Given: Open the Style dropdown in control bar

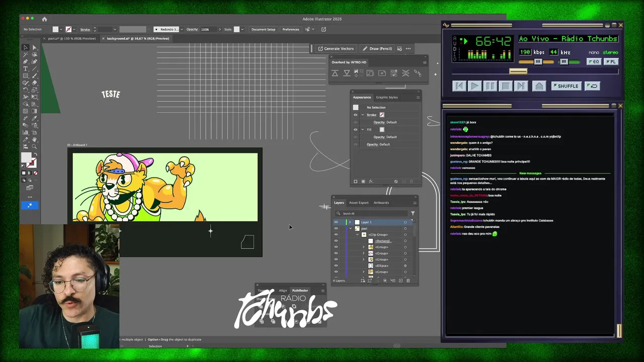Looking at the screenshot, I should 243,29.
